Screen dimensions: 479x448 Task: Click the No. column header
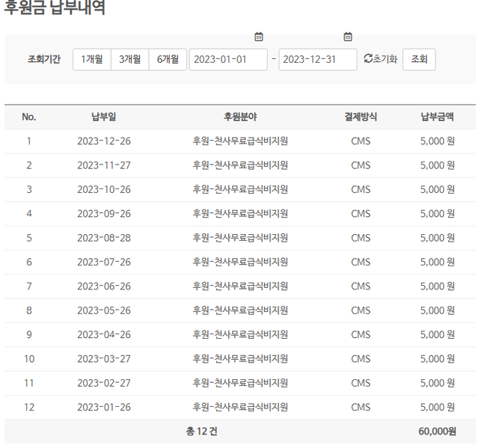point(29,117)
